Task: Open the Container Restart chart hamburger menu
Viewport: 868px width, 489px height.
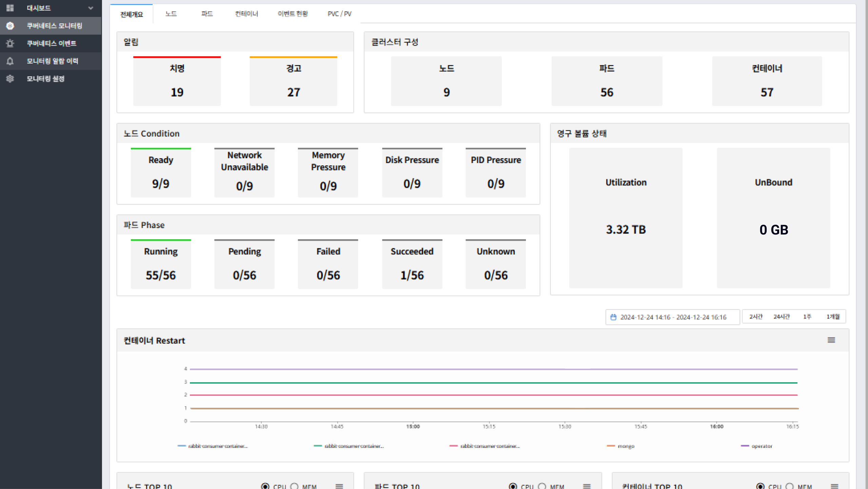Action: click(x=831, y=340)
